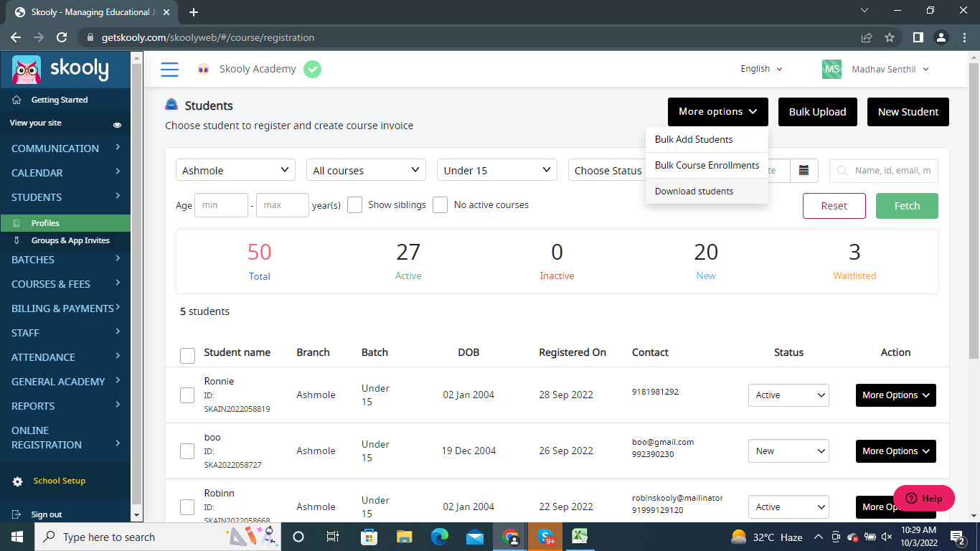Click the Reset button
980x551 pixels.
(x=834, y=206)
